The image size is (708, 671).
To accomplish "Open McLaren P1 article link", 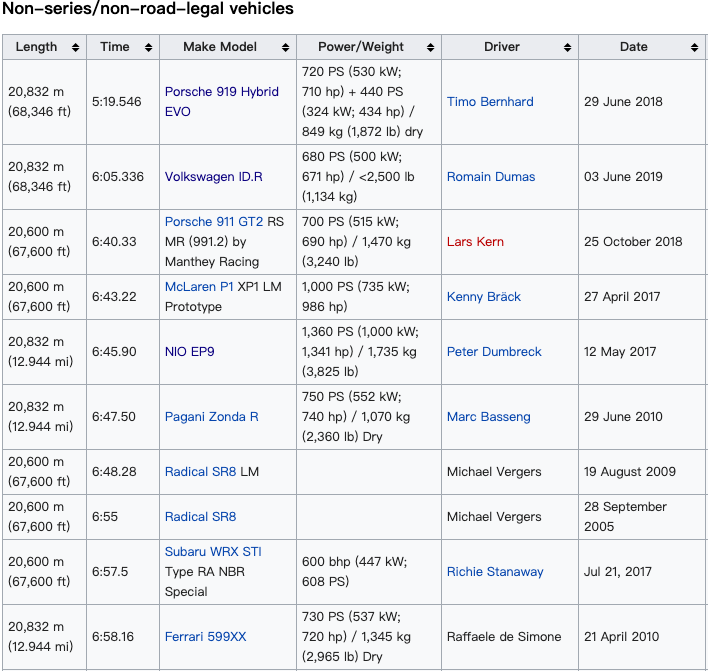I will point(199,287).
